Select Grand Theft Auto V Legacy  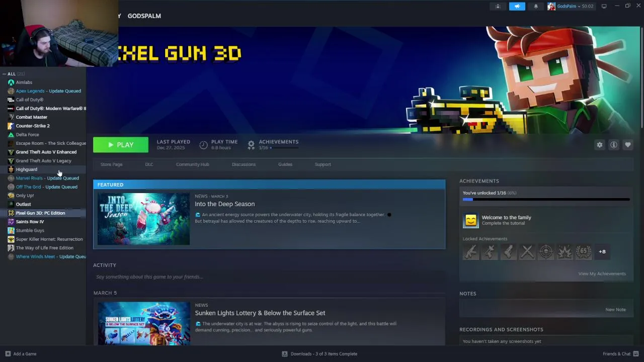point(43,161)
